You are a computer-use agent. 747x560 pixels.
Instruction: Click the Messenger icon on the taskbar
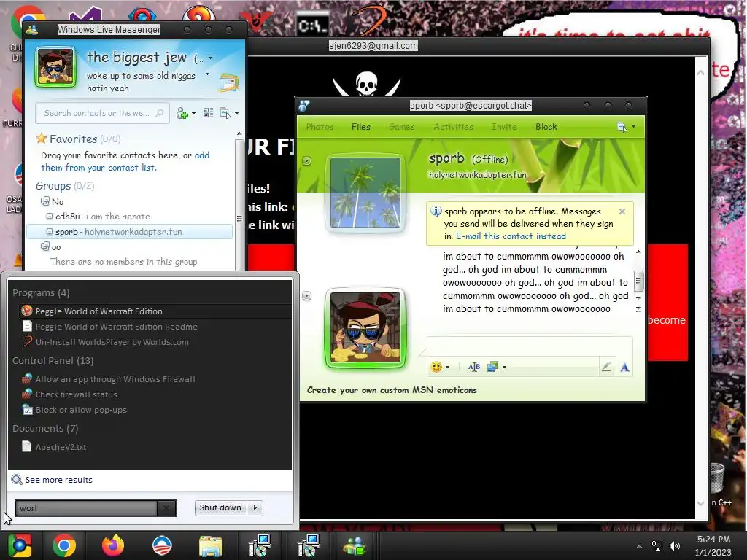pyautogui.click(x=355, y=545)
